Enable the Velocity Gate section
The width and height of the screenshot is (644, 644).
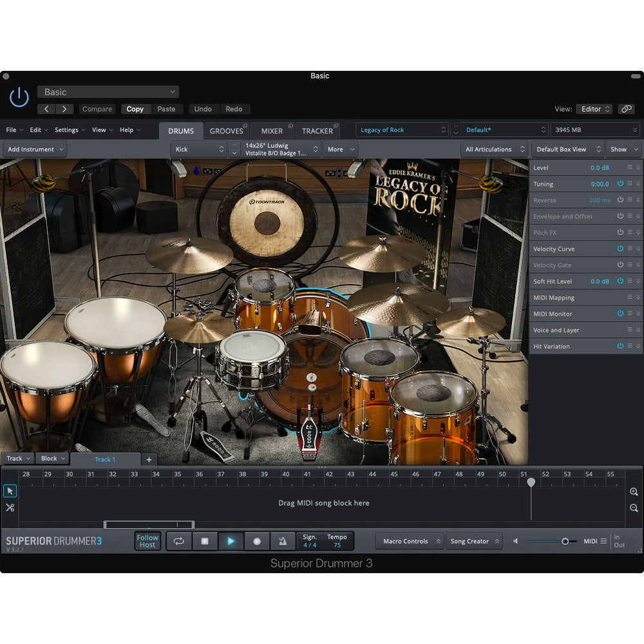click(x=620, y=265)
